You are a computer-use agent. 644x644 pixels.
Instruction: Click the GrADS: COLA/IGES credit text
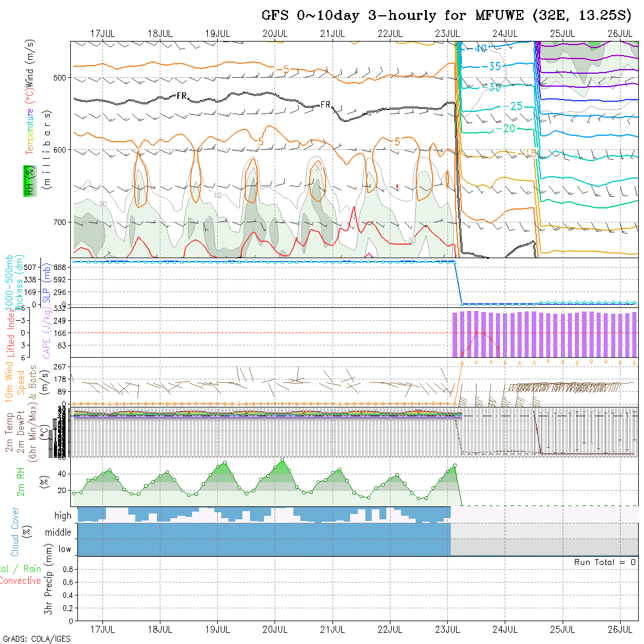(36, 639)
